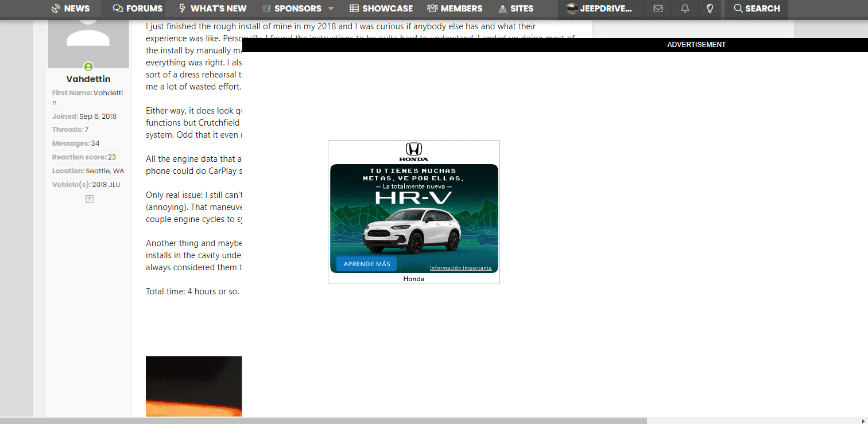Open the Members menu item
868x424 pixels.
455,9
